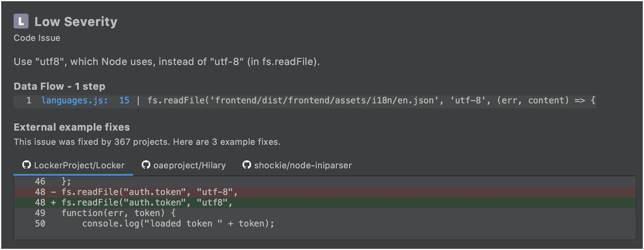The width and height of the screenshot is (644, 250).
Task: Click the red removed "utf-8" diff line
Action: (x=149, y=192)
